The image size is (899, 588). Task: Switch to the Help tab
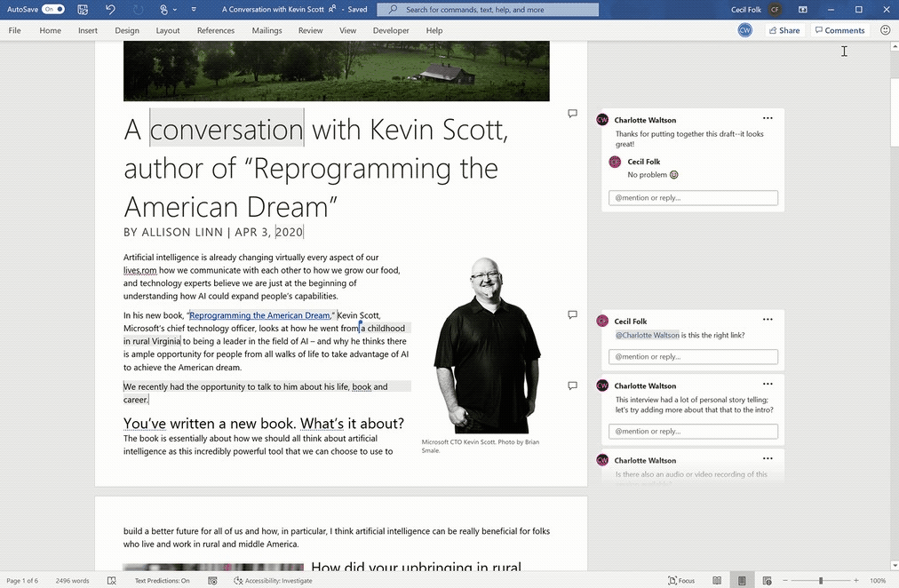pos(434,30)
